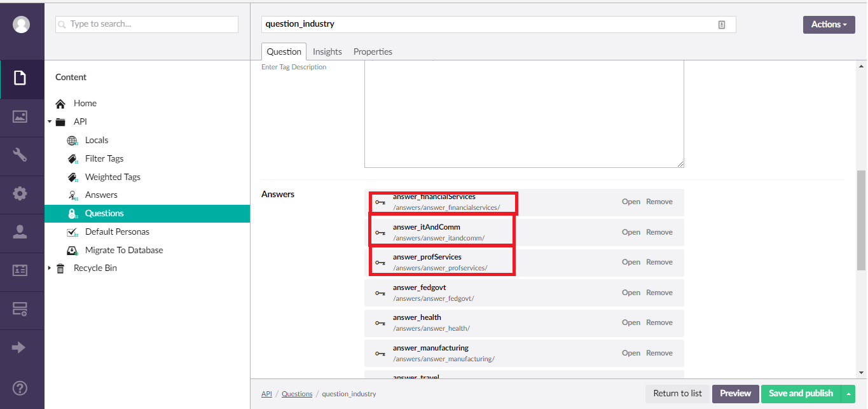This screenshot has height=409, width=868.
Task: Open the Actions dropdown
Action: 829,25
